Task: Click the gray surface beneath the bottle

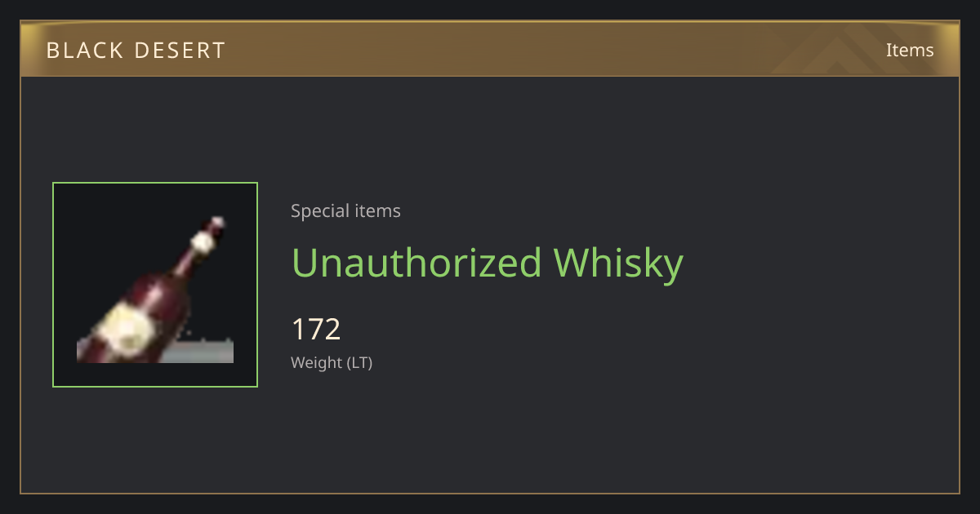Action: (x=200, y=352)
